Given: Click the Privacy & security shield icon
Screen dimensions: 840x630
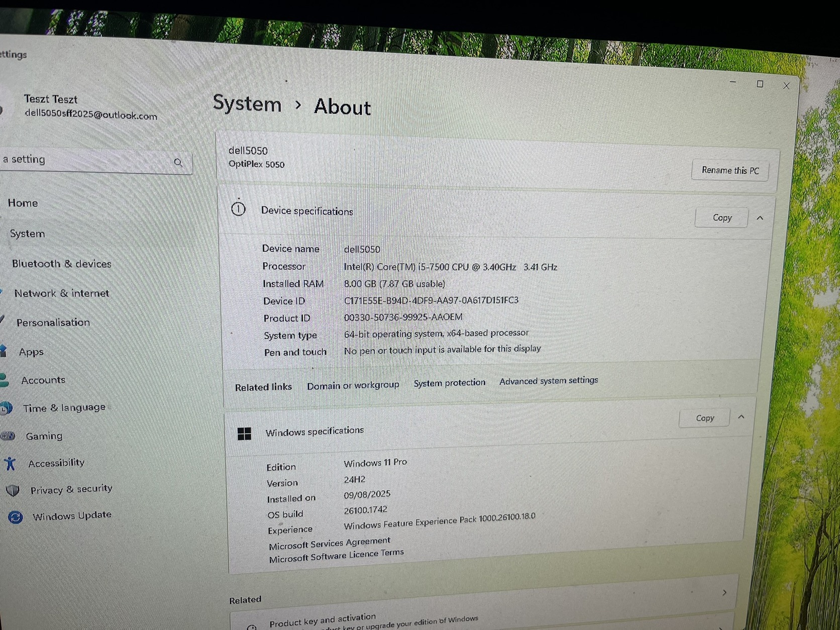Looking at the screenshot, I should pos(13,490).
